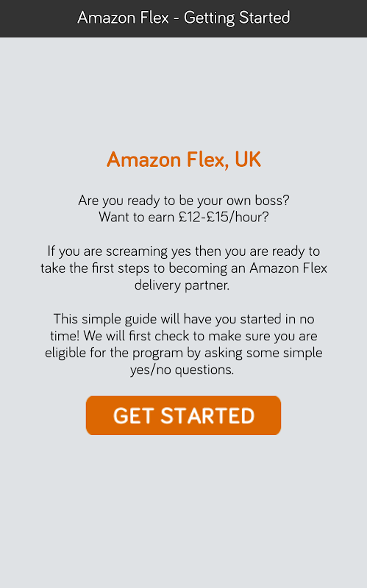Click the 'time! We will first check' line

coord(184,336)
